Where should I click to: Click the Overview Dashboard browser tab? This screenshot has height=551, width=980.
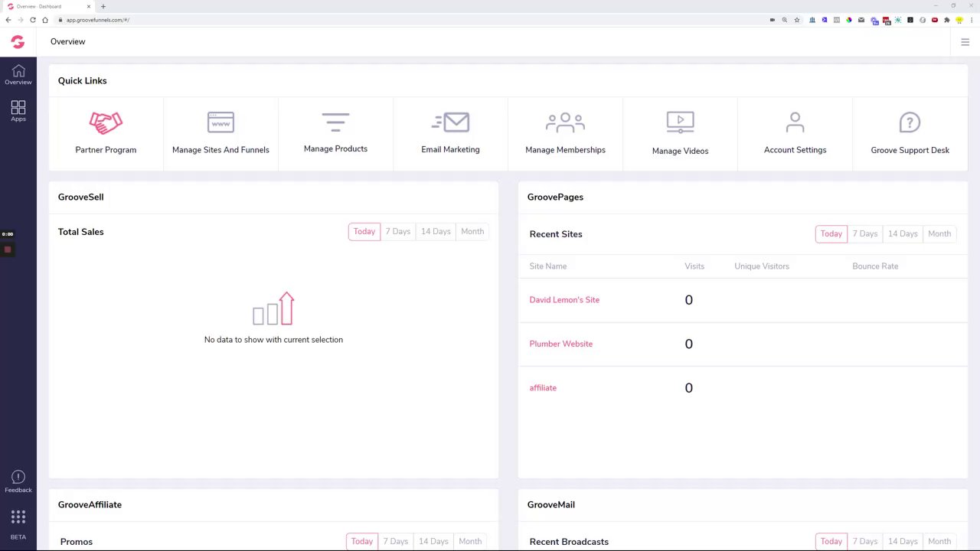[50, 6]
